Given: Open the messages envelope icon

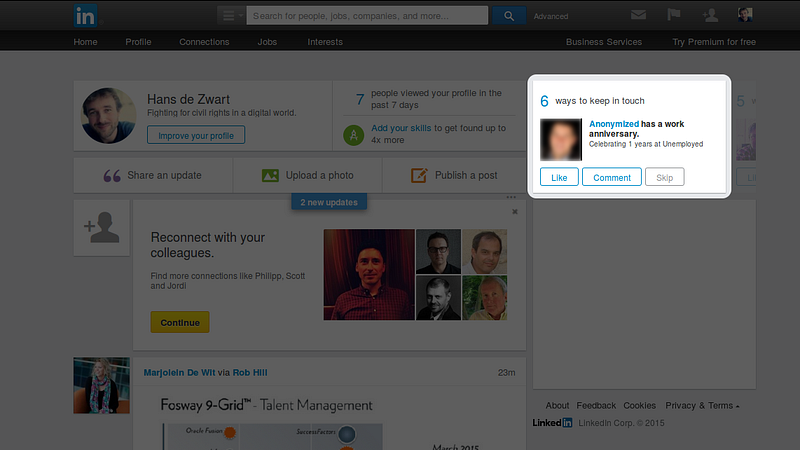Looking at the screenshot, I should pos(638,15).
